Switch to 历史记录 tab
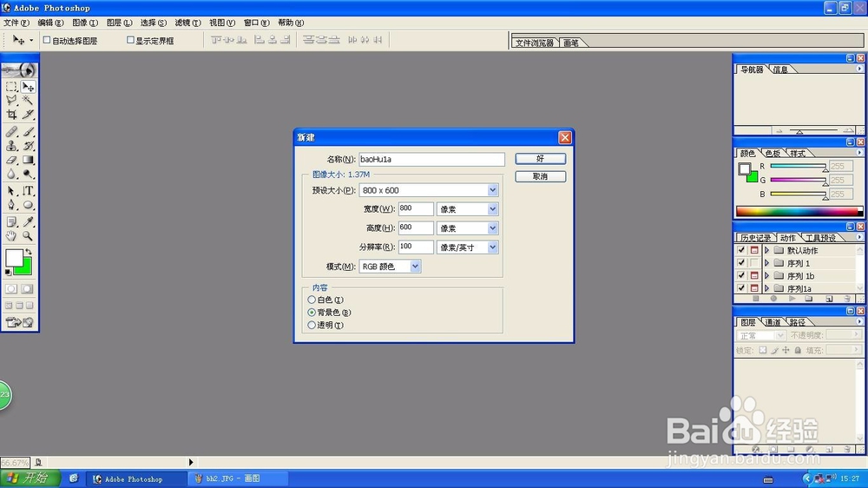The height and width of the screenshot is (488, 868). point(755,238)
